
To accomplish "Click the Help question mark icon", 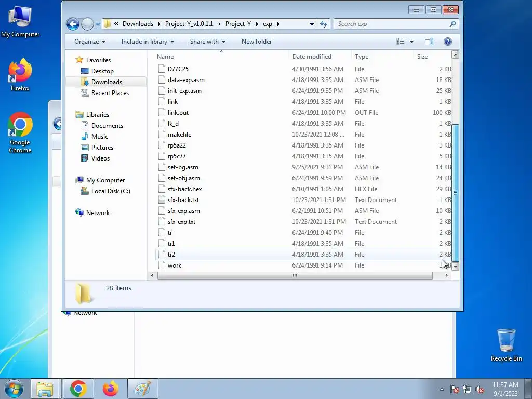I will (x=447, y=42).
